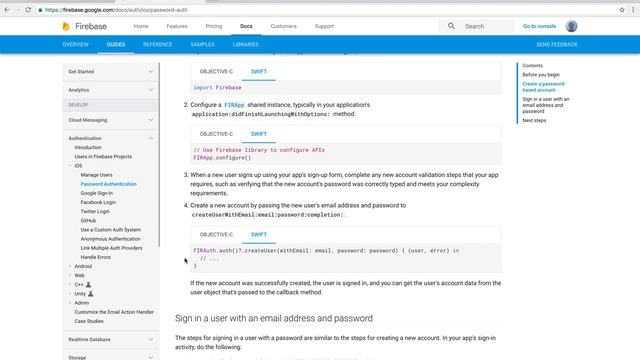640x360 pixels.
Task: Open the Support page
Action: 324,26
